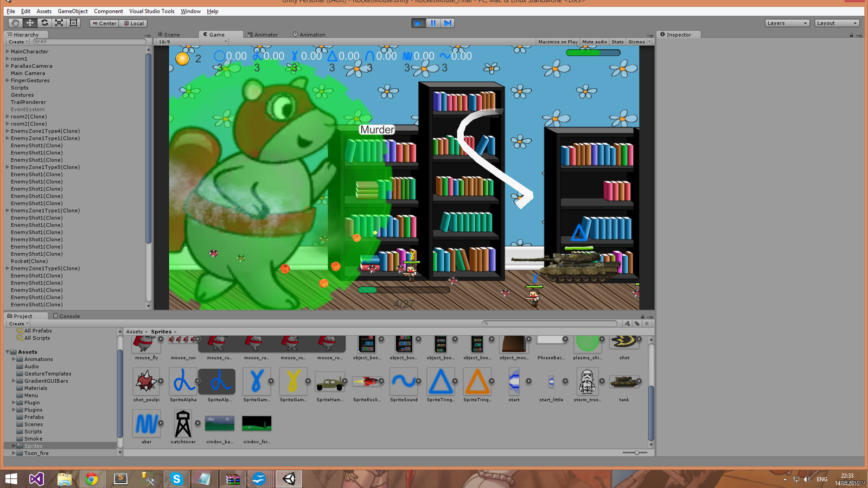Select the Move tool in the toolbar

click(x=30, y=23)
